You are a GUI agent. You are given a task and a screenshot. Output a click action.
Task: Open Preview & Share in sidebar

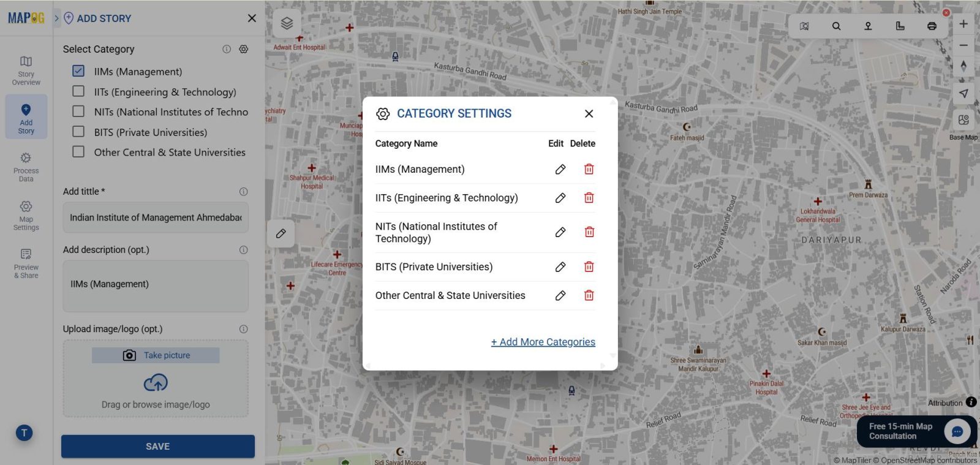pyautogui.click(x=26, y=263)
